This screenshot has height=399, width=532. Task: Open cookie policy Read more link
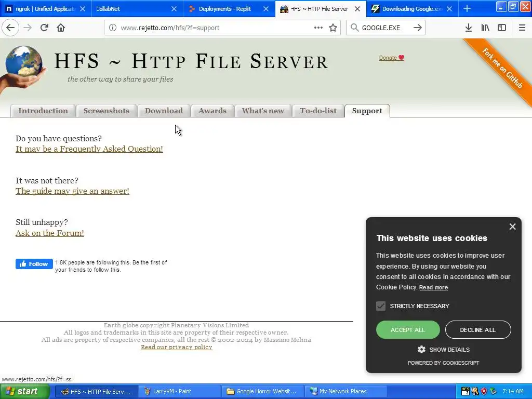[x=433, y=288]
